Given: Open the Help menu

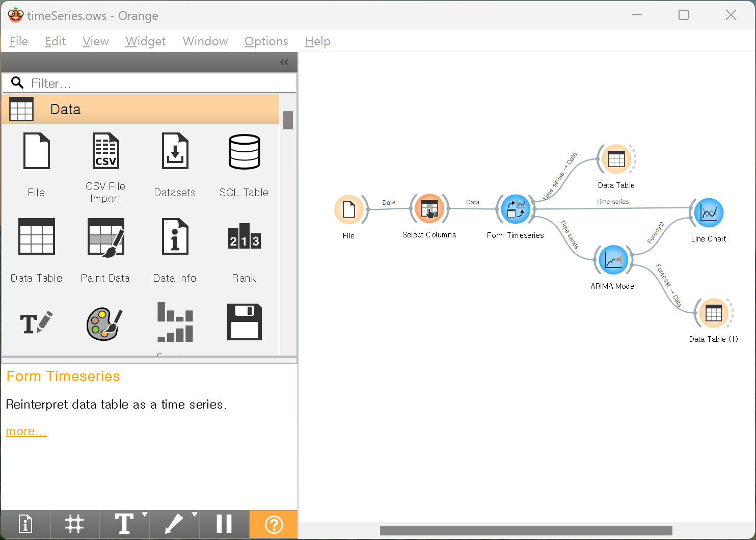Looking at the screenshot, I should (x=318, y=41).
